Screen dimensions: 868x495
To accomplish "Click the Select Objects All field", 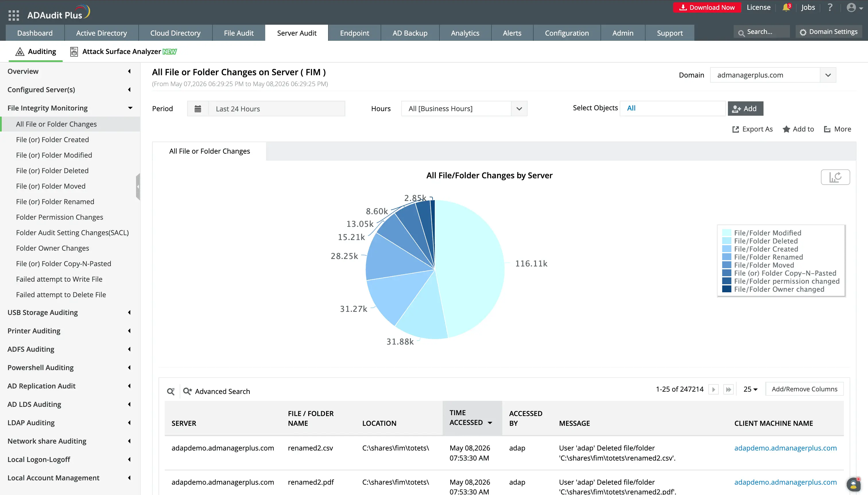I will tap(672, 108).
